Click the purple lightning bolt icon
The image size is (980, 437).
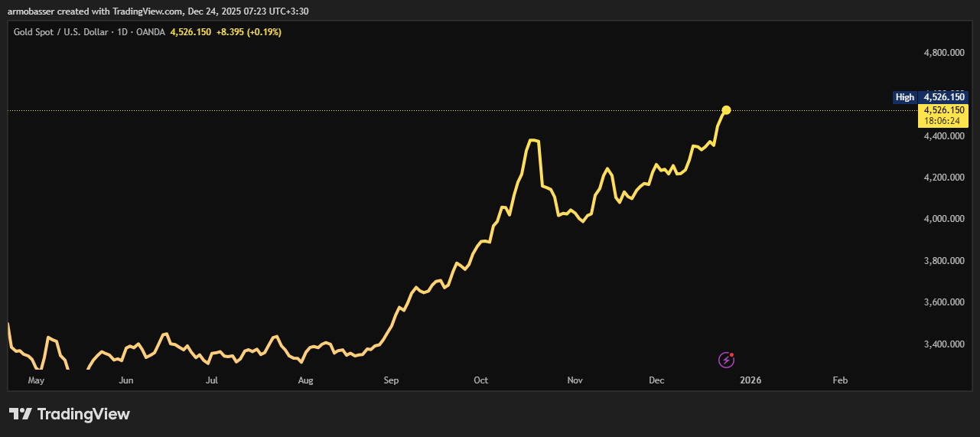(726, 360)
